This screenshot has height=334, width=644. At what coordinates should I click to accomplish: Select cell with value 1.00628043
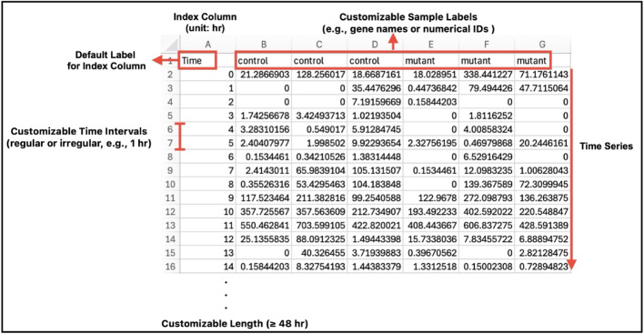coord(542,170)
